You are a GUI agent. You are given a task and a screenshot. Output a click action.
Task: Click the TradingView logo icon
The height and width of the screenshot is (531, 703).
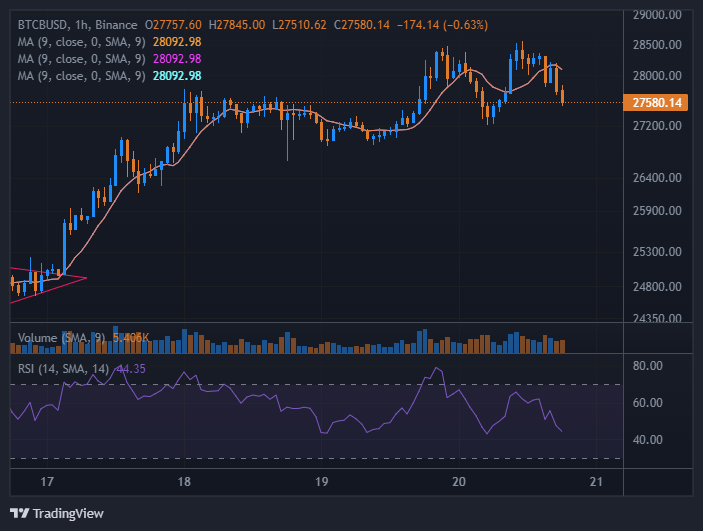[x=19, y=513]
